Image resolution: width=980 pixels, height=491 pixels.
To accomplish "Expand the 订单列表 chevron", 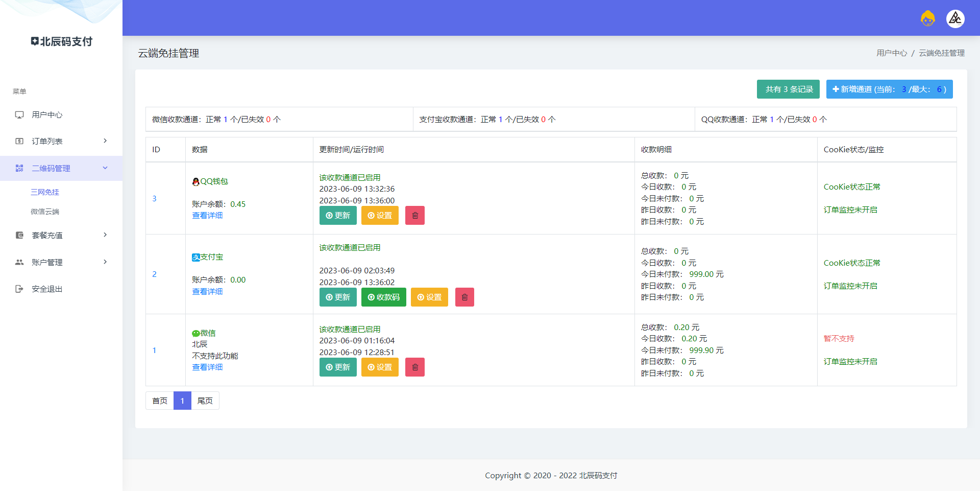I will coord(105,141).
